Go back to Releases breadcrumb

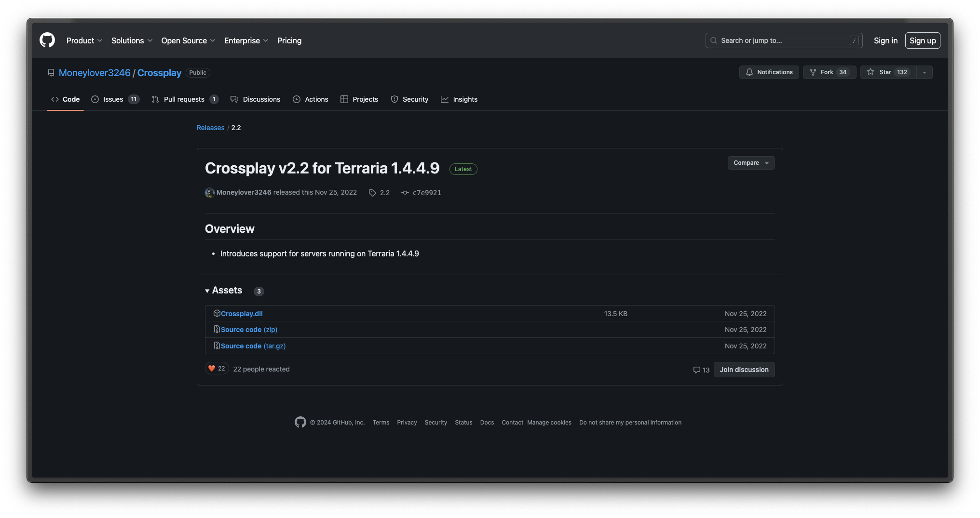(211, 128)
